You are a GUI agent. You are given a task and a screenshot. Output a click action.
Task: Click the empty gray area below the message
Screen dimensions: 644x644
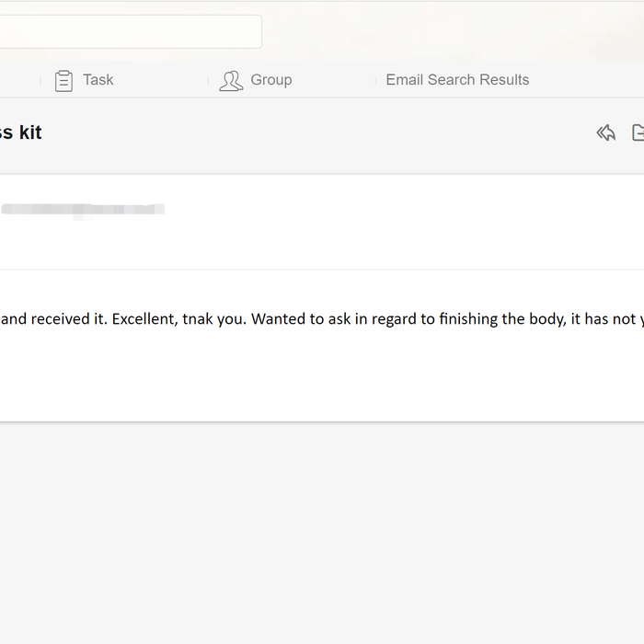pos(322,534)
